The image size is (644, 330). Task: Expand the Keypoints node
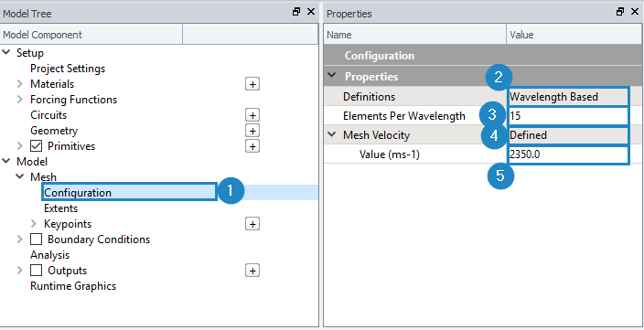34,224
